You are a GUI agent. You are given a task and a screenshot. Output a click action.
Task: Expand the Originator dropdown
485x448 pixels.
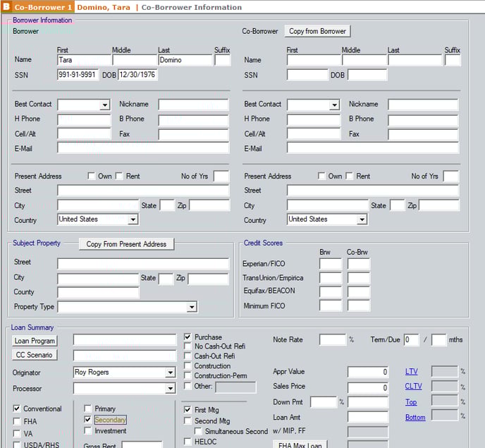(169, 373)
